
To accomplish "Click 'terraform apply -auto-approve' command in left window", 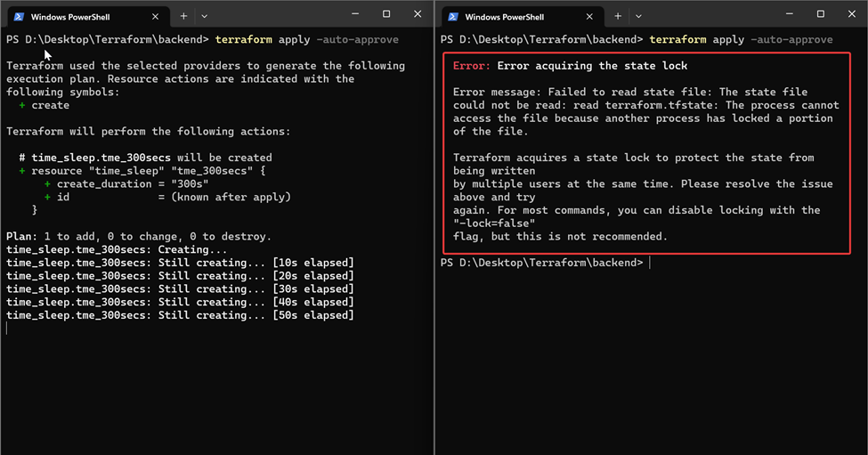I will click(x=306, y=39).
